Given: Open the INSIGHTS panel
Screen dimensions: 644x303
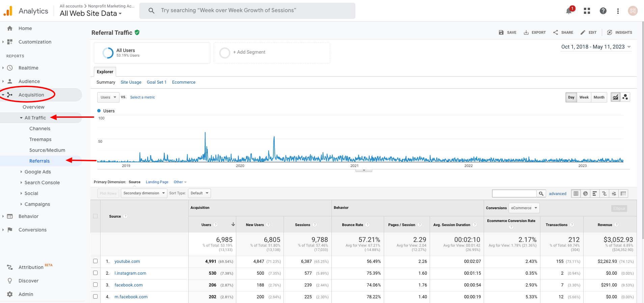Looking at the screenshot, I should (x=619, y=32).
